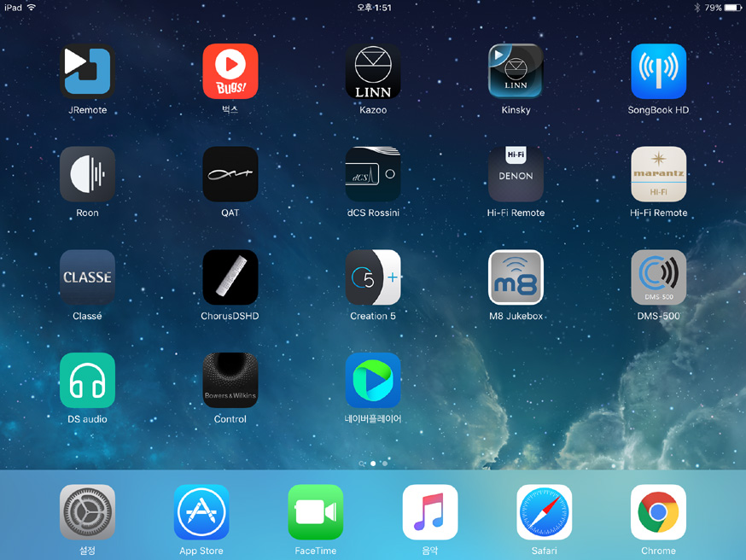Open M8 Jukebox app
This screenshot has width=746, height=560.
[x=516, y=277]
